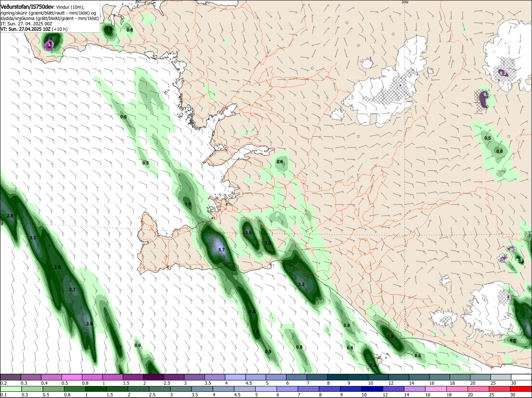The width and height of the screenshot is (532, 398).
Task: Select dark mauve swatch between 0.2 and 0.3, upper legend
Action: pyautogui.click(x=10, y=377)
